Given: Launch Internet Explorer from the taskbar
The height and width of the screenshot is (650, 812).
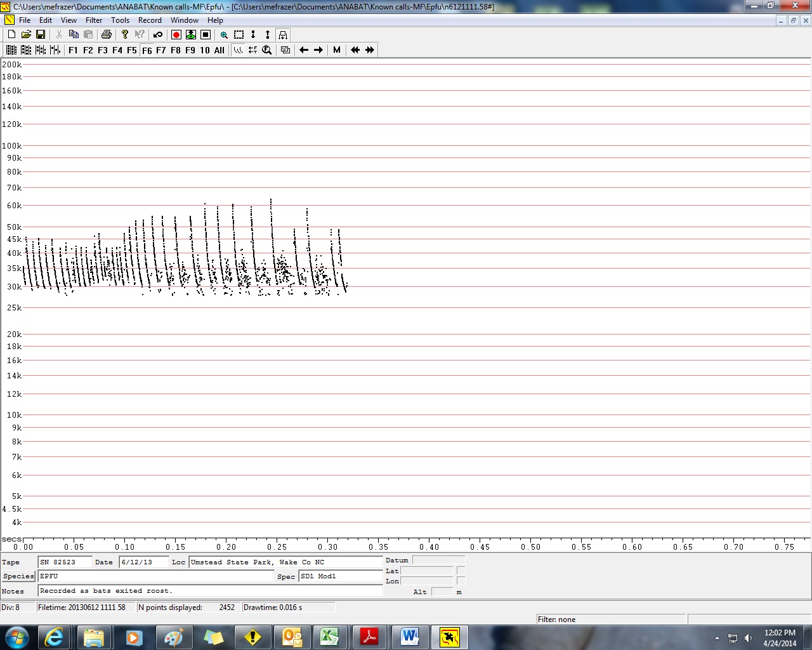Looking at the screenshot, I should point(55,637).
